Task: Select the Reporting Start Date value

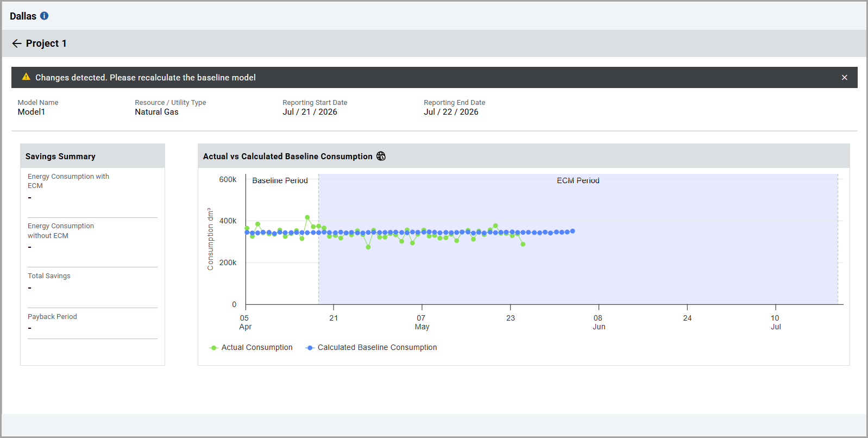Action: coord(310,112)
